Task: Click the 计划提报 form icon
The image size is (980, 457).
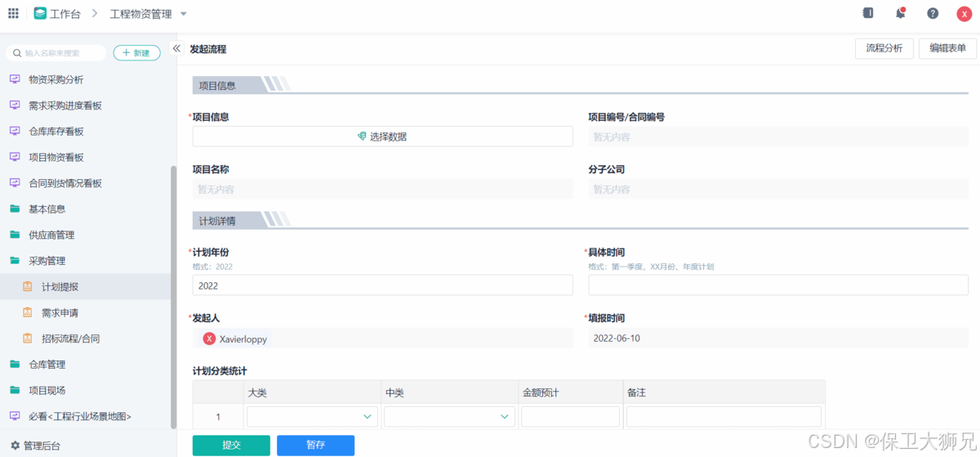Action: (x=27, y=287)
